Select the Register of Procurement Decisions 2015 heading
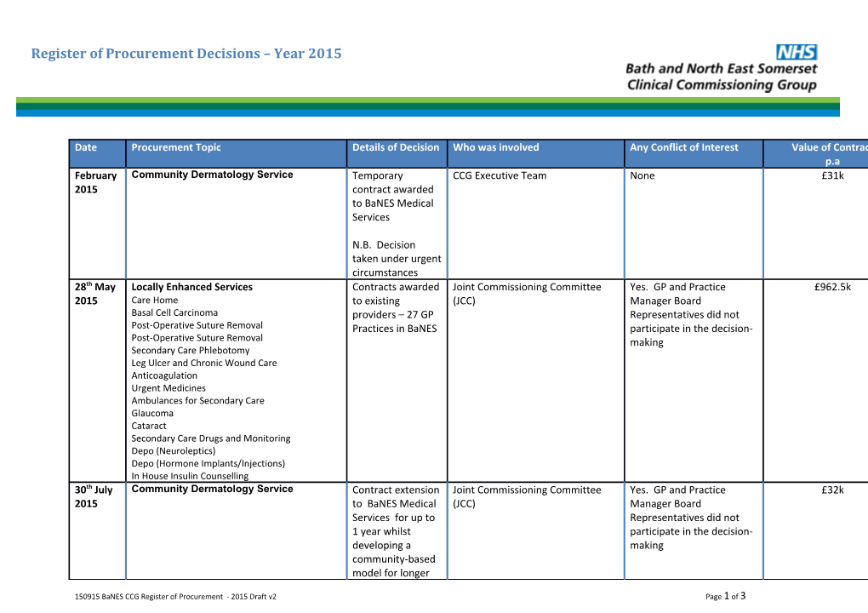 point(186,53)
